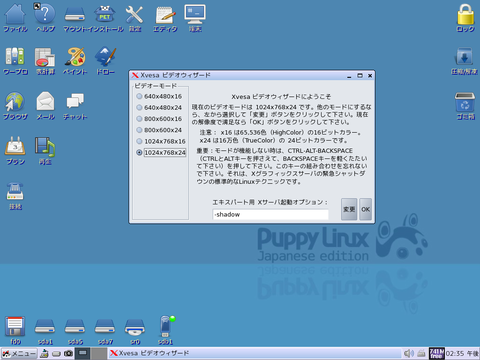Open the 接続 telephone connect icon

(15, 191)
